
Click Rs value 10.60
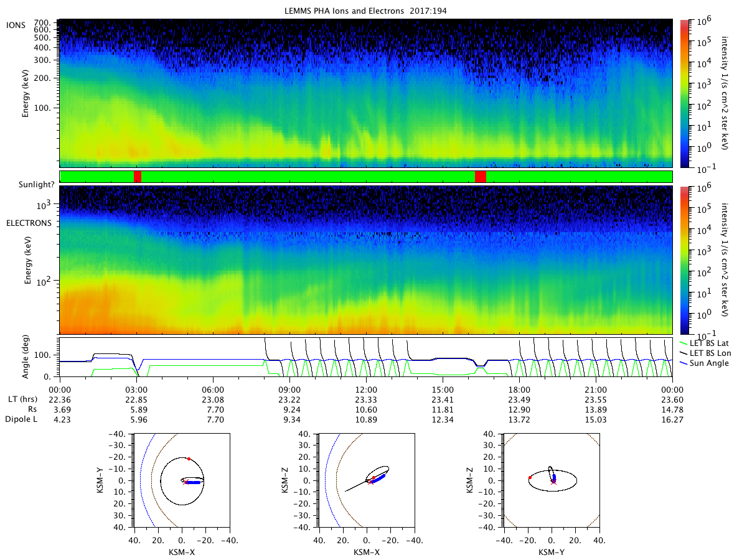coord(367,409)
